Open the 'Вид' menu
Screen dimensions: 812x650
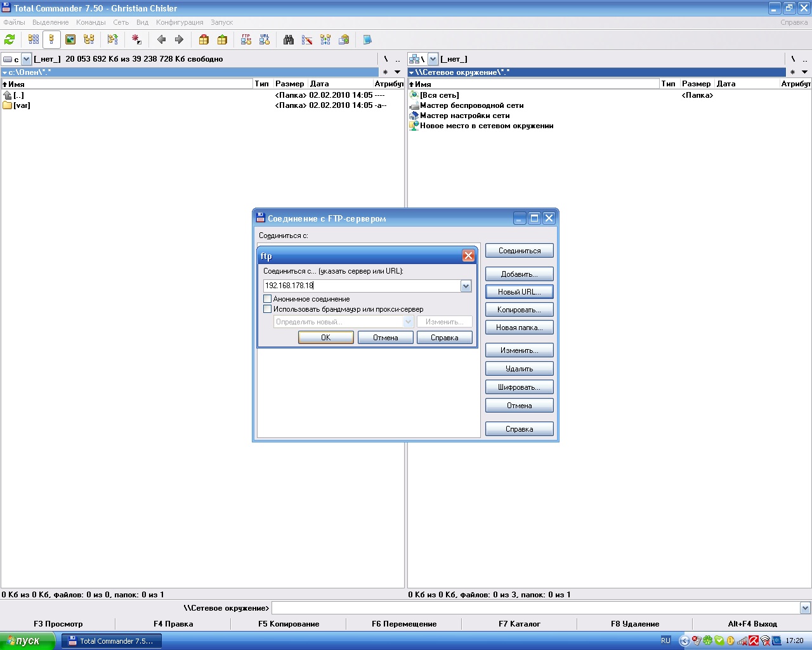pyautogui.click(x=143, y=22)
